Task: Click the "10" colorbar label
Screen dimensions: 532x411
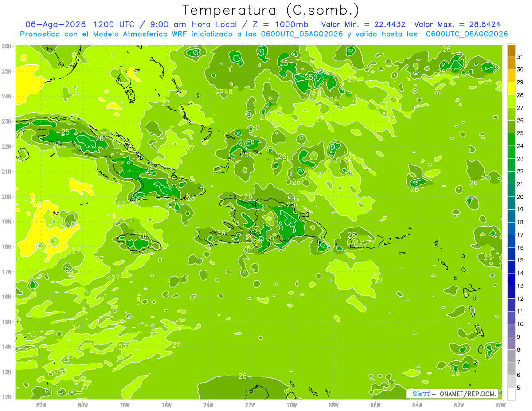Action: 520,324
